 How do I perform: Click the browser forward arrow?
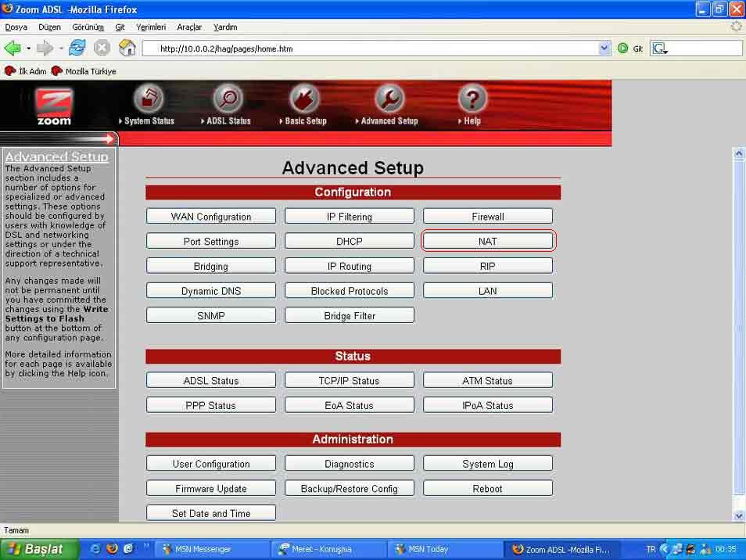(45, 48)
